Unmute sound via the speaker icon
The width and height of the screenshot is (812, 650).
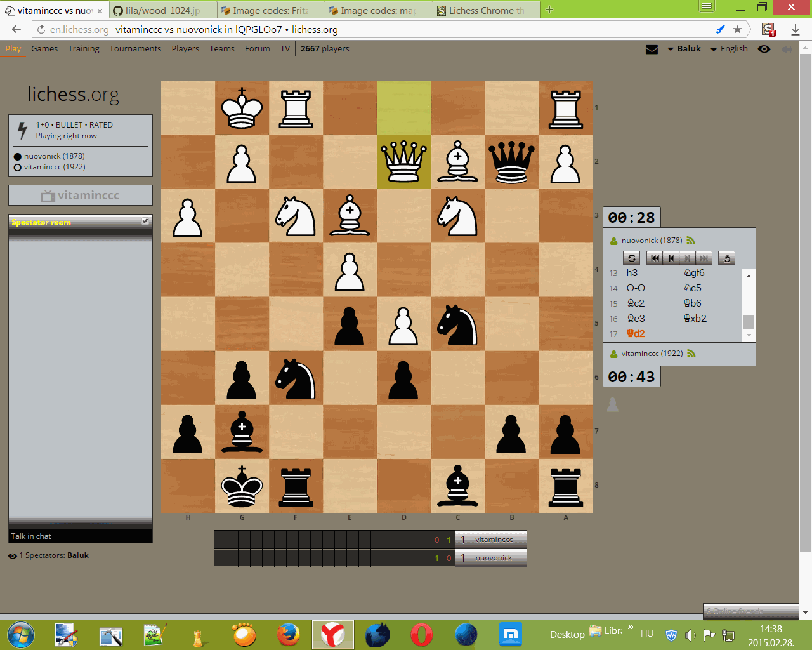pos(787,48)
